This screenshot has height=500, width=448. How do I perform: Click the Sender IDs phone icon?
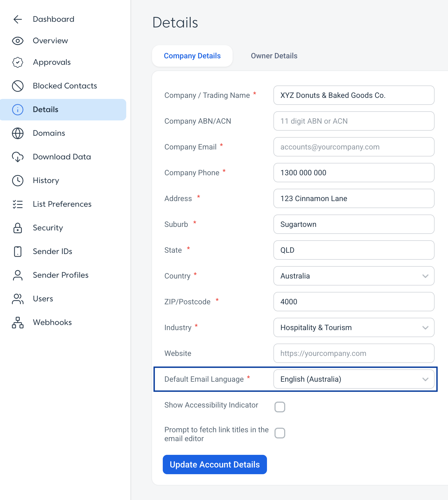coord(18,252)
